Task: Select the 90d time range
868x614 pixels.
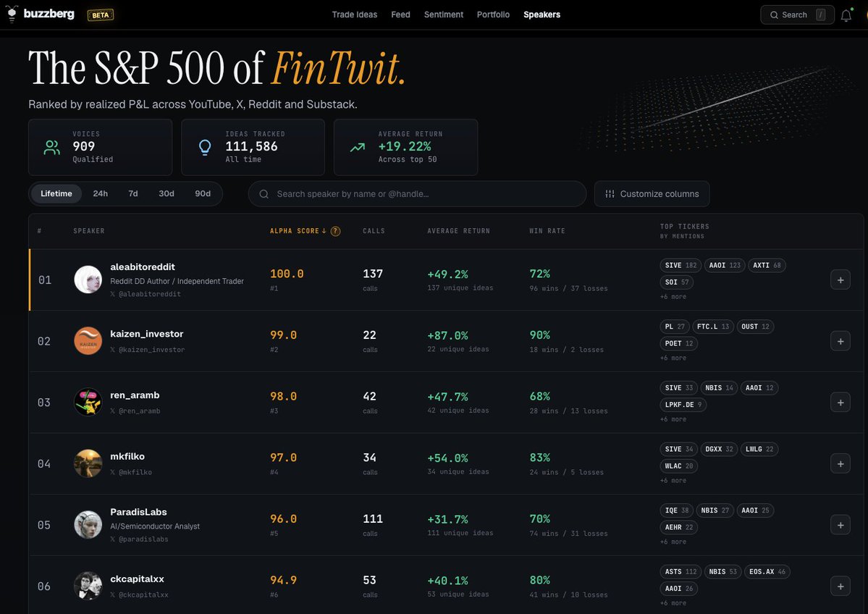Action: pyautogui.click(x=203, y=194)
